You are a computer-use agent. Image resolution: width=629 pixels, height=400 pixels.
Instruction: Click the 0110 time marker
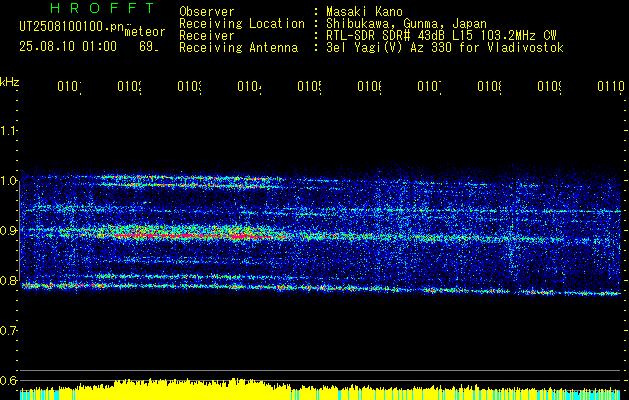click(x=611, y=87)
